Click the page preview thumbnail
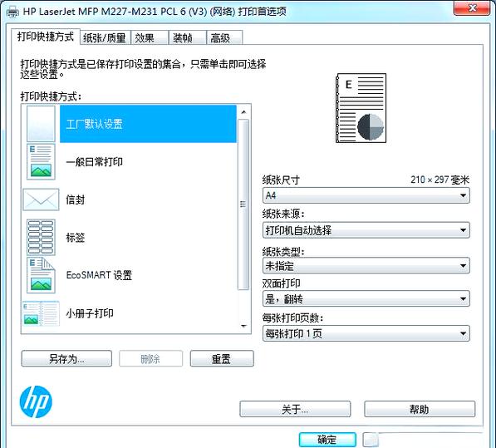496x448 pixels. click(x=361, y=108)
